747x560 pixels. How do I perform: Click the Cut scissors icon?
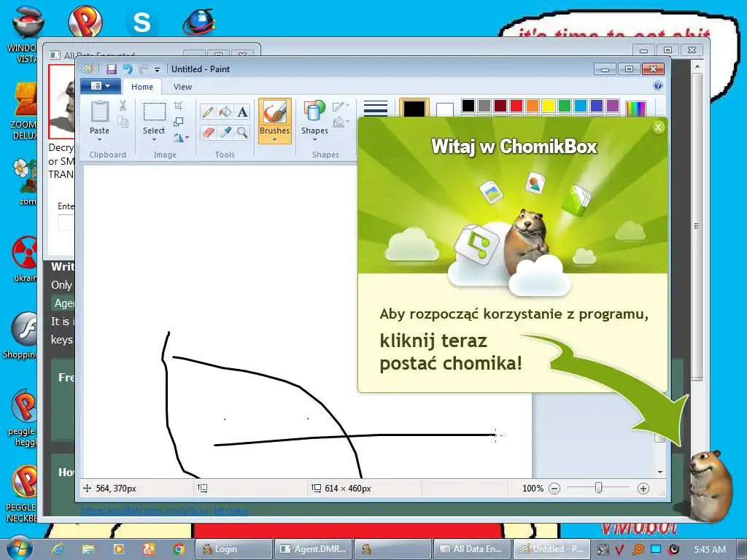coord(123,106)
